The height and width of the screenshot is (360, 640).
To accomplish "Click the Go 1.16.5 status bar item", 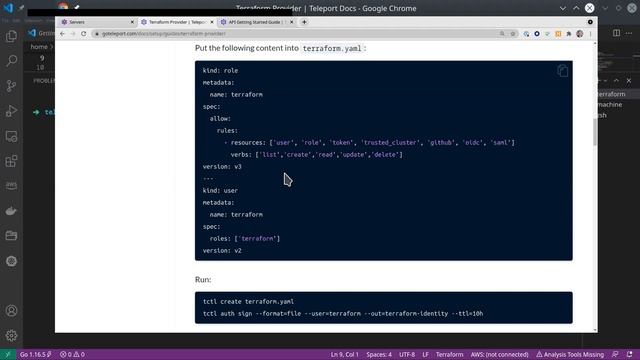I will [x=36, y=354].
